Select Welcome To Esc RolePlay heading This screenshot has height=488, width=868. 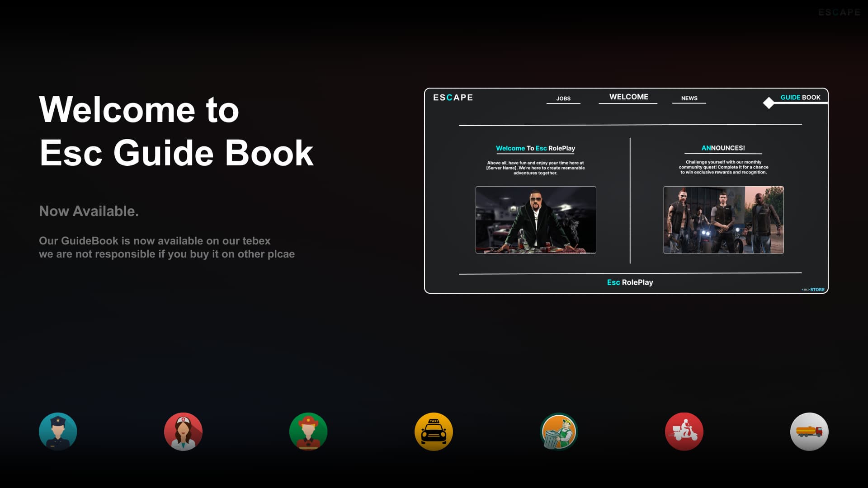pos(535,148)
